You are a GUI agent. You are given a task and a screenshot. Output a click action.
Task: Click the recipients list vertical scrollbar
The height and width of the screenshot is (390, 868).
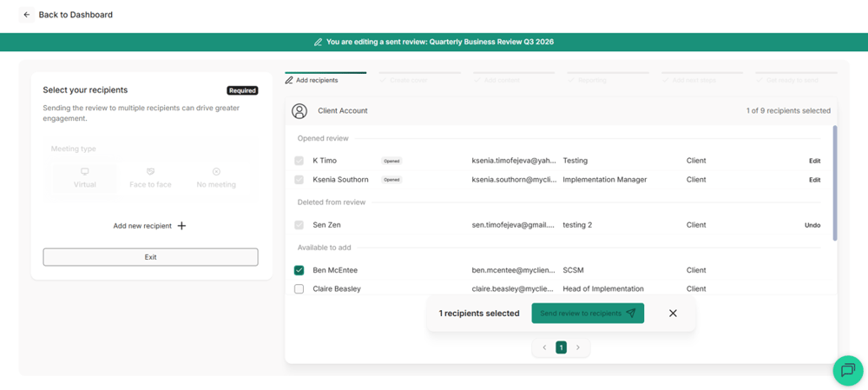835,182
